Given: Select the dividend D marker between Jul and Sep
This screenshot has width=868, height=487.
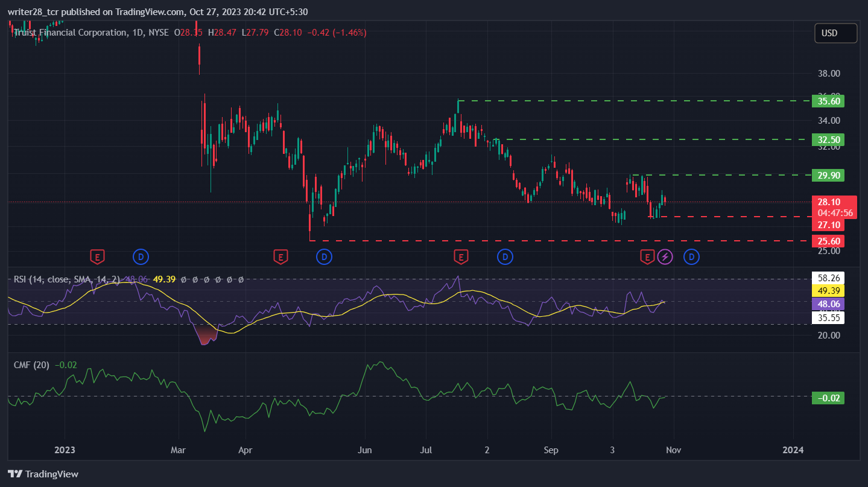Looking at the screenshot, I should pyautogui.click(x=505, y=257).
